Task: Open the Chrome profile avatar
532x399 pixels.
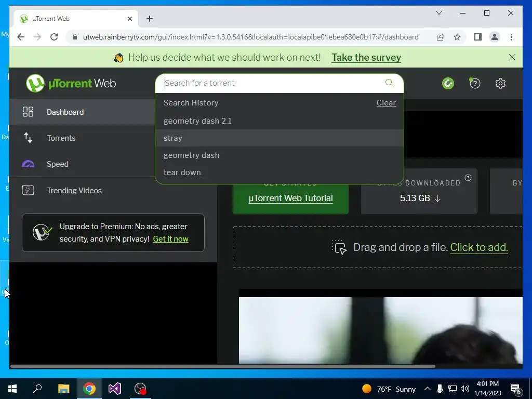Action: pyautogui.click(x=495, y=37)
